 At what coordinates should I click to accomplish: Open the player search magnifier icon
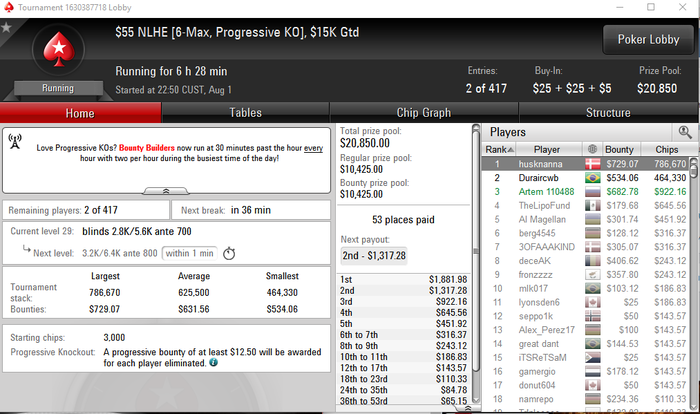[685, 132]
